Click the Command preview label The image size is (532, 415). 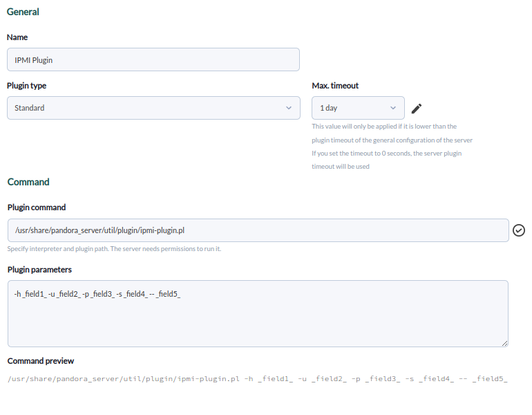click(x=40, y=361)
